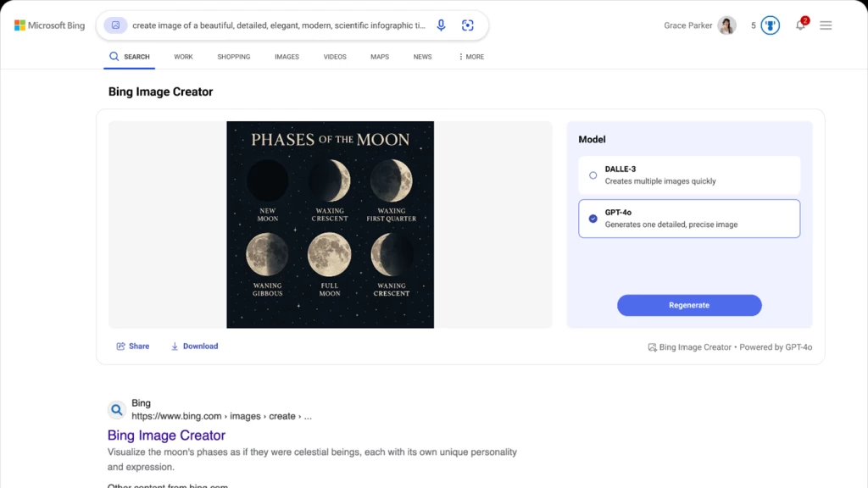Screen dimensions: 868x488
Task: Open the Bing Image Creator result link
Action: 166,435
